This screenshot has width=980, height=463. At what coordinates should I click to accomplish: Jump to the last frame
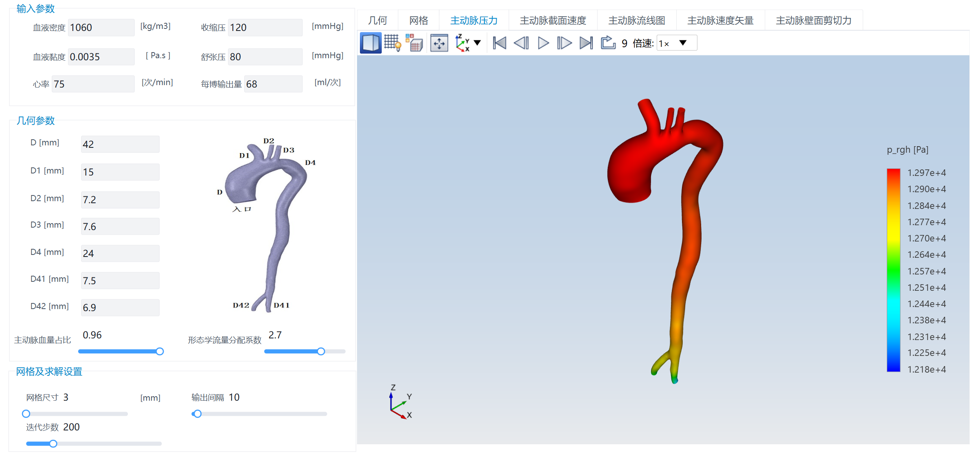click(586, 43)
